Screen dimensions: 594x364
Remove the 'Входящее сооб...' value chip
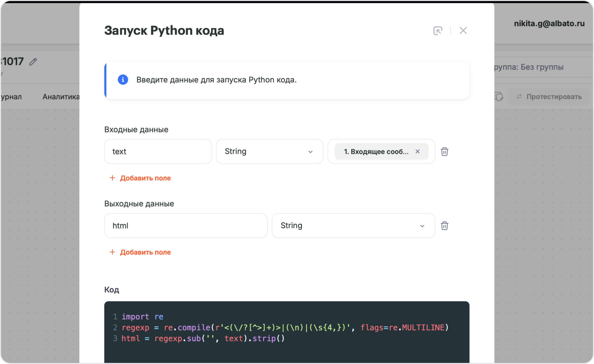coord(417,151)
